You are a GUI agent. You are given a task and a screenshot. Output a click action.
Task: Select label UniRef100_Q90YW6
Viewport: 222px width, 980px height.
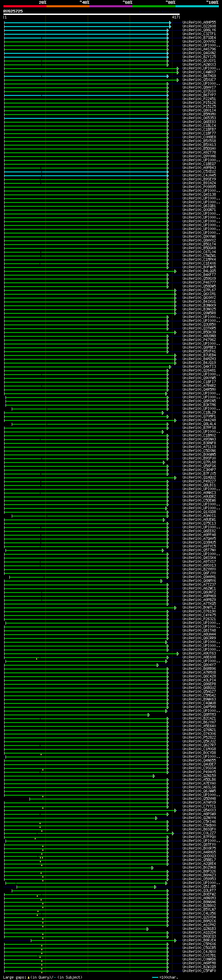(x=199, y=237)
